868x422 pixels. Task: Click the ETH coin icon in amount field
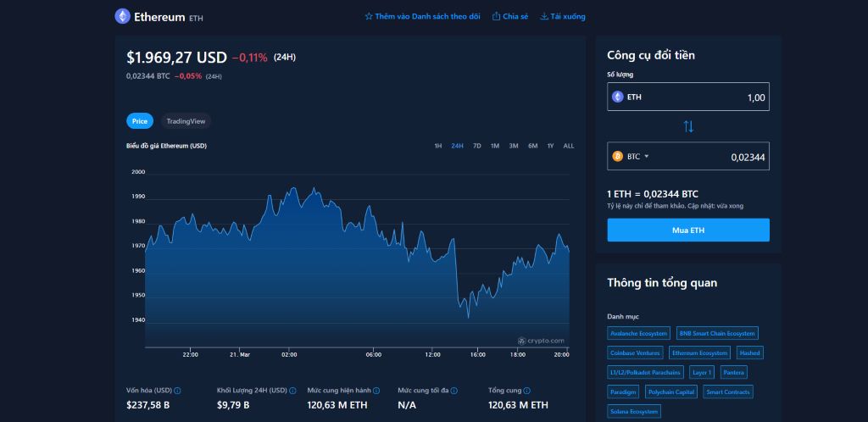pyautogui.click(x=617, y=97)
